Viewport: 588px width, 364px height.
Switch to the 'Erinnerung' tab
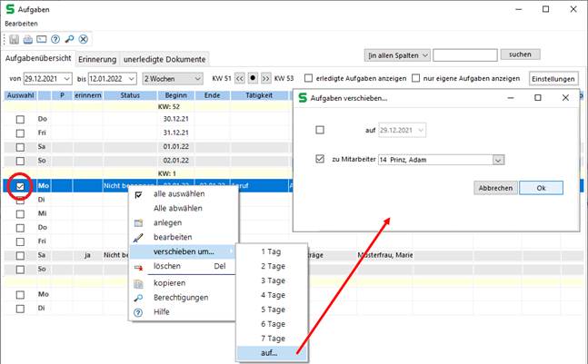pyautogui.click(x=97, y=59)
